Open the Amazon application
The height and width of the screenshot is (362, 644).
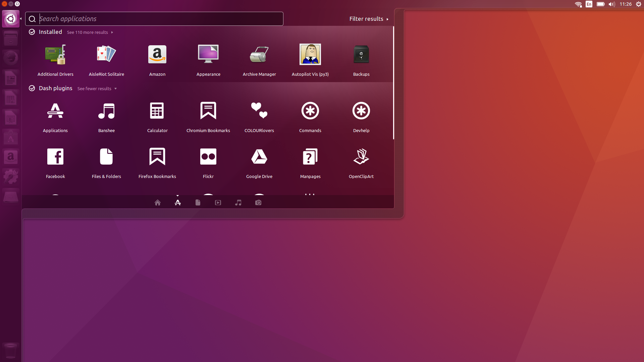(157, 60)
